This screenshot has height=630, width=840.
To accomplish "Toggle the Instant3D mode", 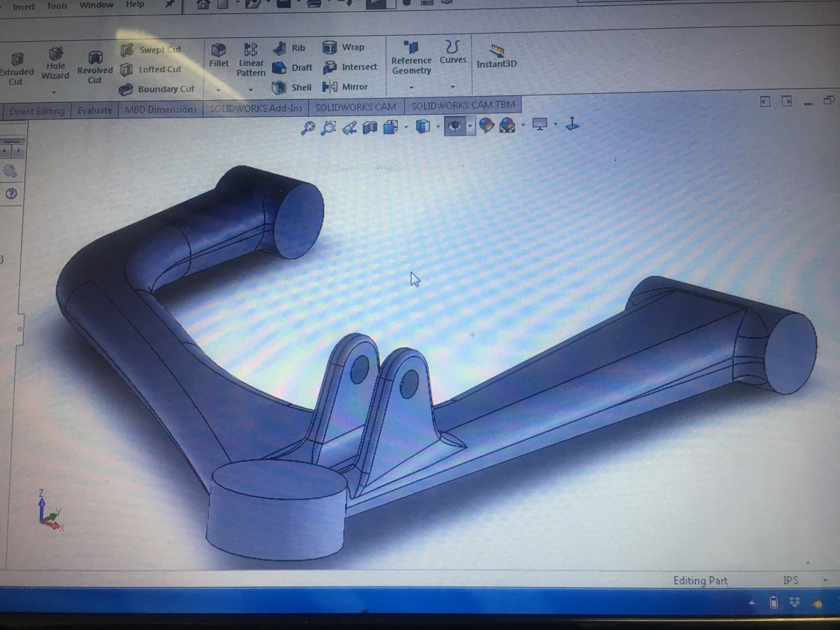I will coord(496,55).
